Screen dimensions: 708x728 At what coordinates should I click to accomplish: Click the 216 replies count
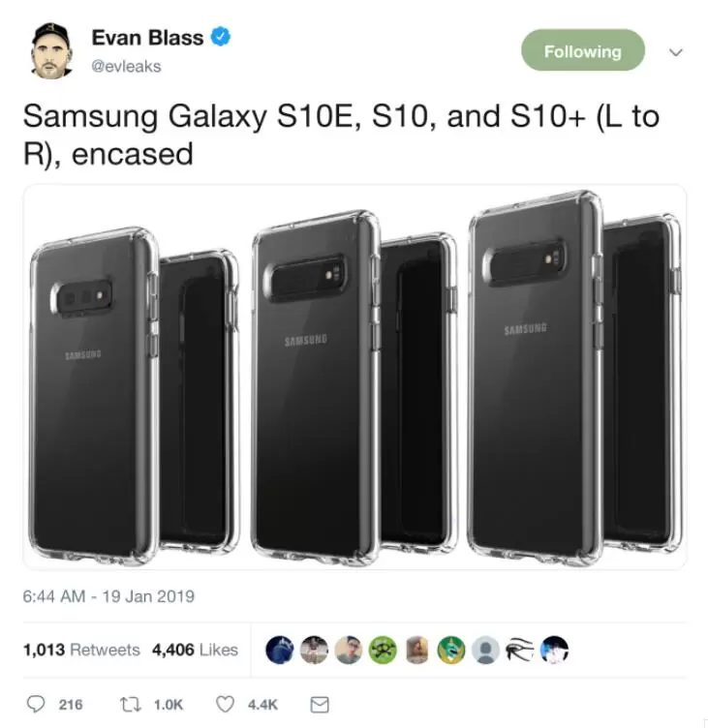[71, 705]
